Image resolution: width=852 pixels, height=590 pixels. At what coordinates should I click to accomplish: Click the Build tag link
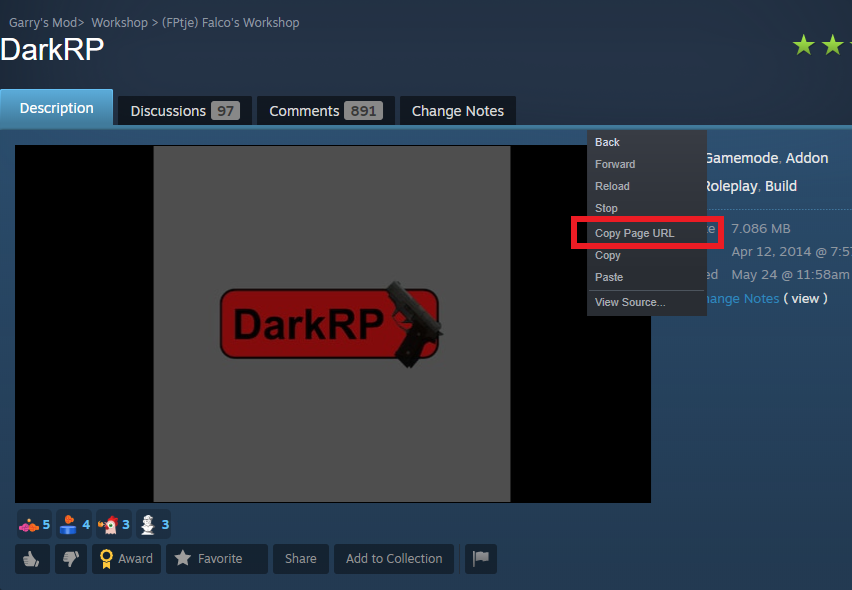[781, 186]
